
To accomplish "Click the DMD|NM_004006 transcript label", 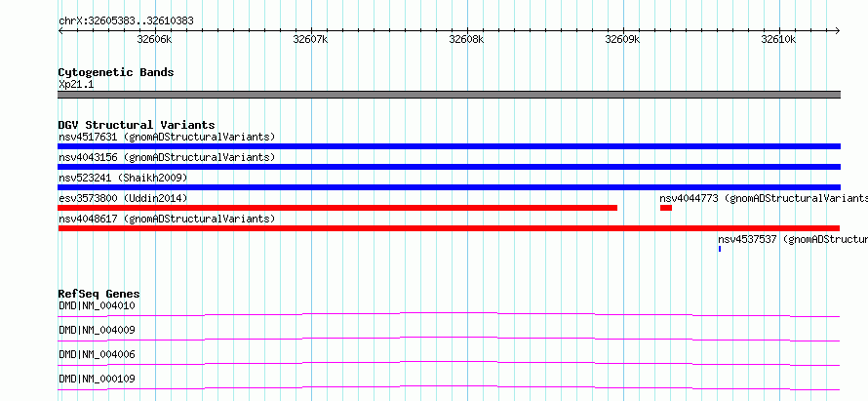I will (97, 354).
